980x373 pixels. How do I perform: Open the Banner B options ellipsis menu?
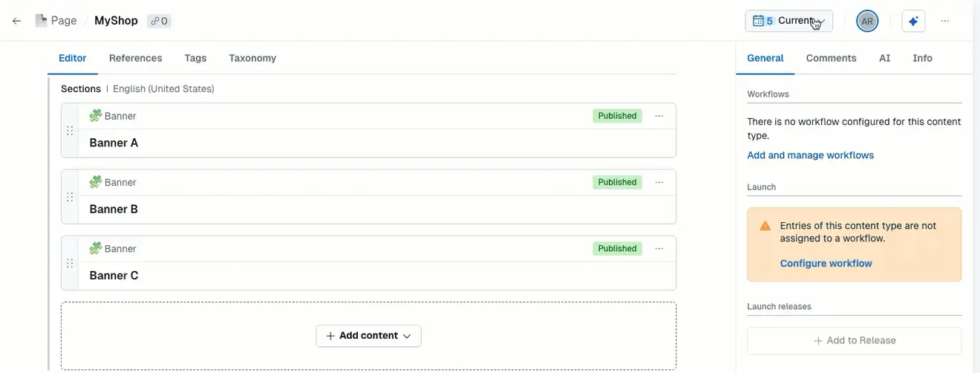[x=659, y=182]
